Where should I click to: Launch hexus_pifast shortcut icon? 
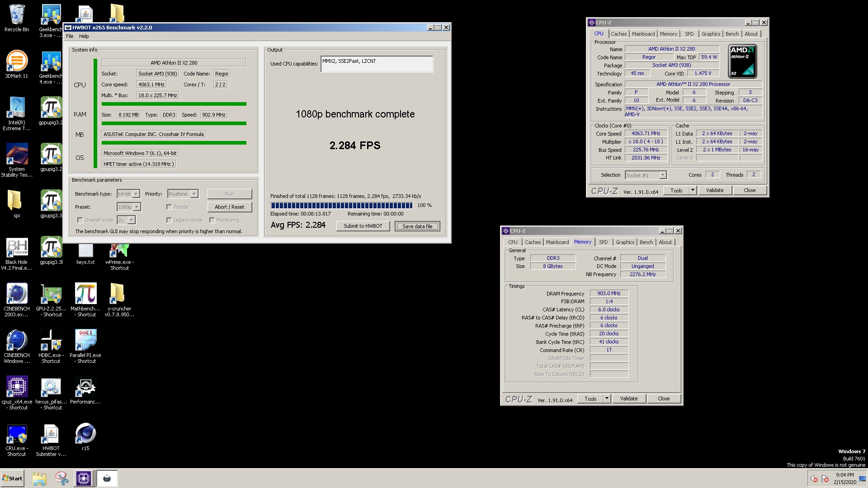click(51, 393)
